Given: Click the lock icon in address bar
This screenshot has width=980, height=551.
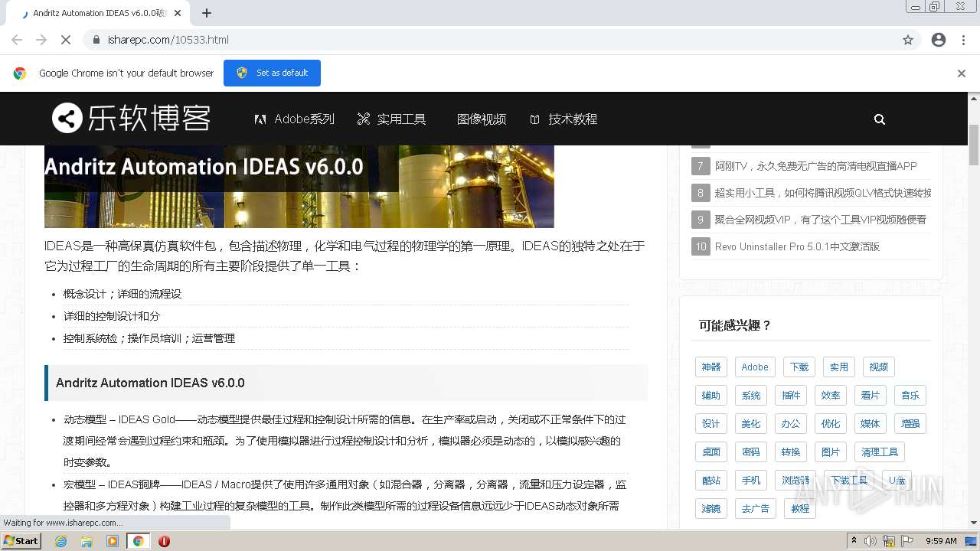Looking at the screenshot, I should 96,40.
